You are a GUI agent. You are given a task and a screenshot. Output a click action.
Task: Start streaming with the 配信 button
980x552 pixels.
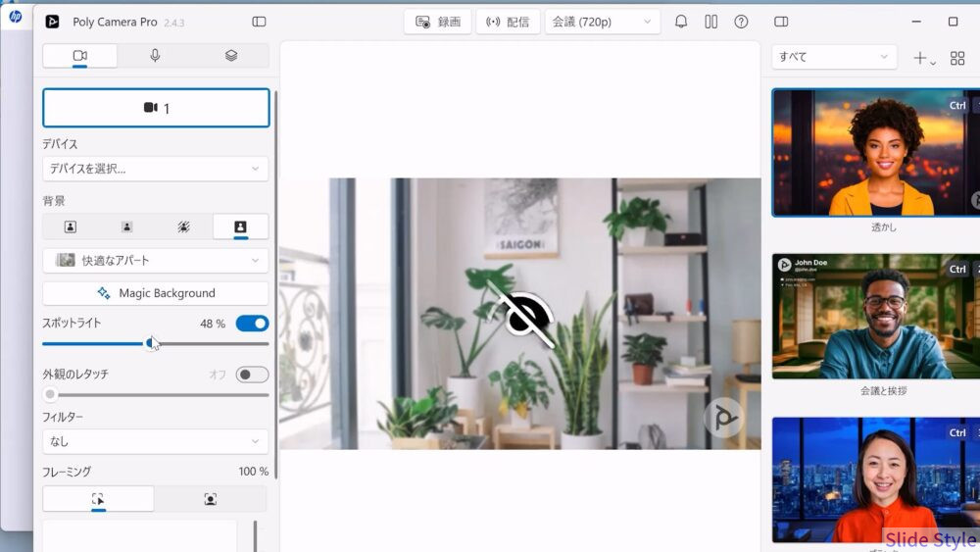tap(508, 22)
